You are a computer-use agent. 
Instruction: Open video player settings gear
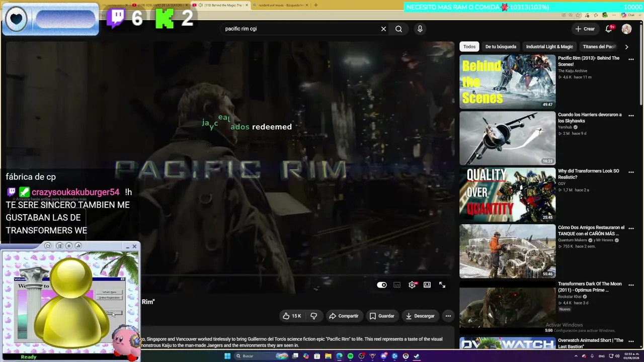(412, 285)
